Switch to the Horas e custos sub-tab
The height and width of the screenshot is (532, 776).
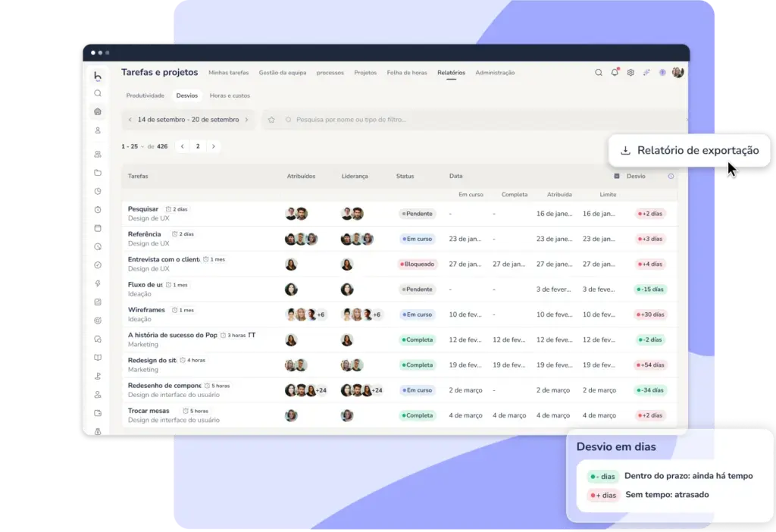(x=230, y=95)
